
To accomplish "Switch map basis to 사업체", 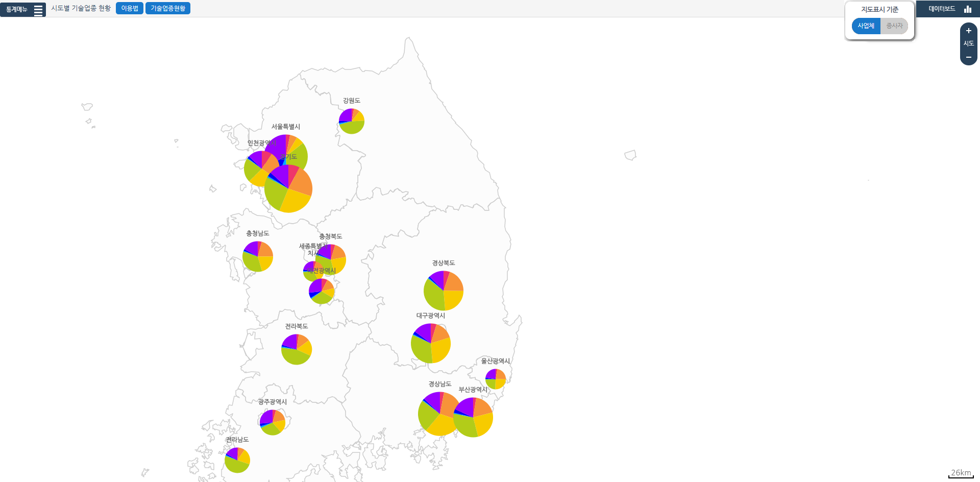I will (866, 26).
